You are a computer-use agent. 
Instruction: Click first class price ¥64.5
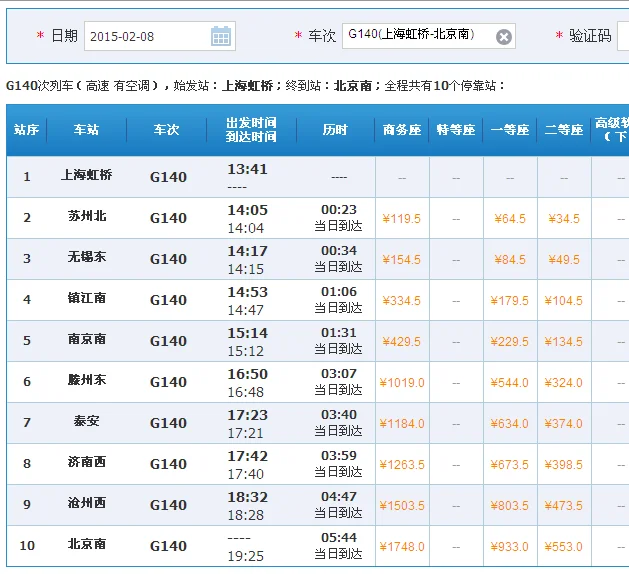pyautogui.click(x=510, y=219)
